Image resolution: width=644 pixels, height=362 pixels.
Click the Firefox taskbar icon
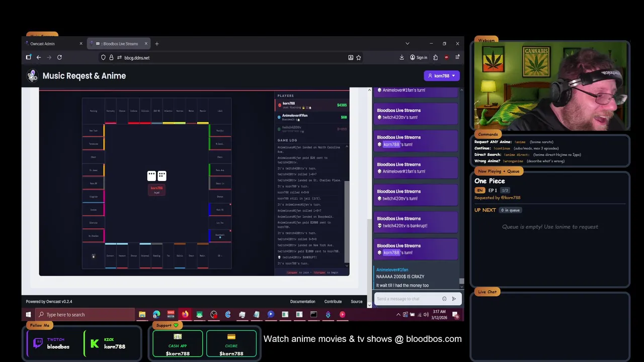[x=185, y=315]
